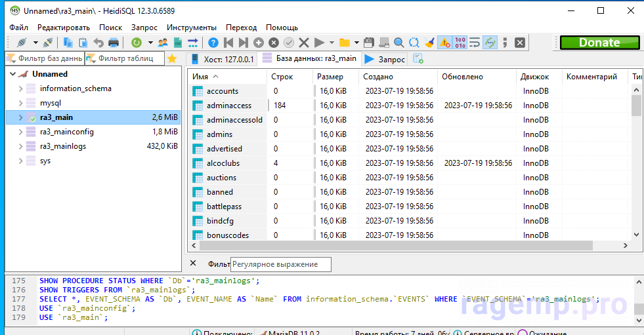Expand the ra3_mainconfig database node
This screenshot has width=644, height=335.
tap(20, 132)
